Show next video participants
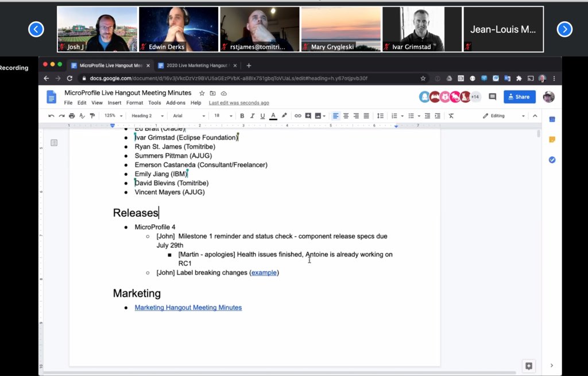This screenshot has width=588, height=376. (x=564, y=29)
